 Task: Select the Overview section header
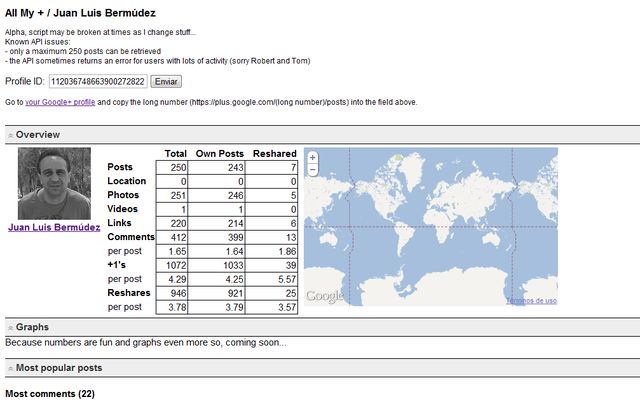[322, 135]
